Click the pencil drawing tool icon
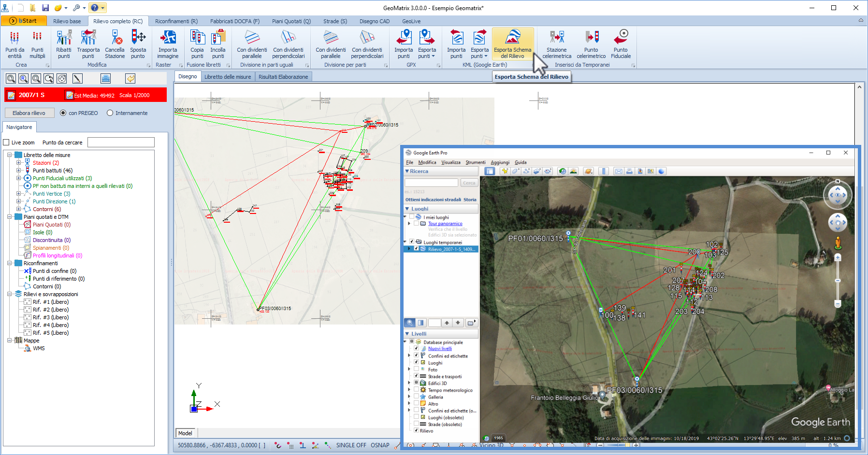 (77, 78)
